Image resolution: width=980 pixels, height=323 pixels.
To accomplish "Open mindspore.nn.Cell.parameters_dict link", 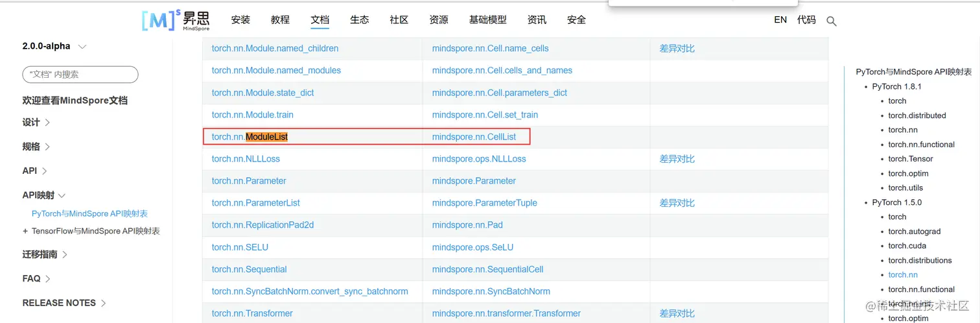I will 500,93.
